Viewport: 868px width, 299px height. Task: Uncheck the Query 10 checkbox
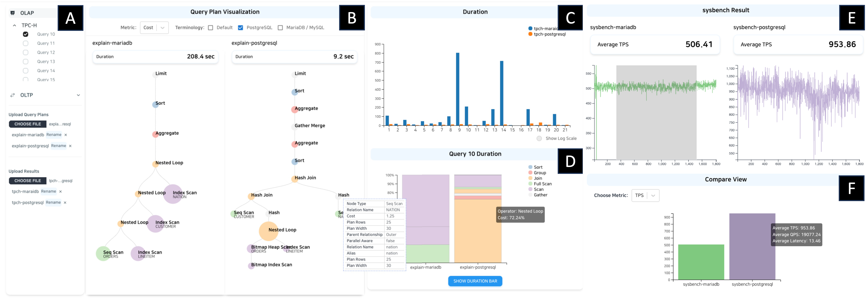click(26, 34)
